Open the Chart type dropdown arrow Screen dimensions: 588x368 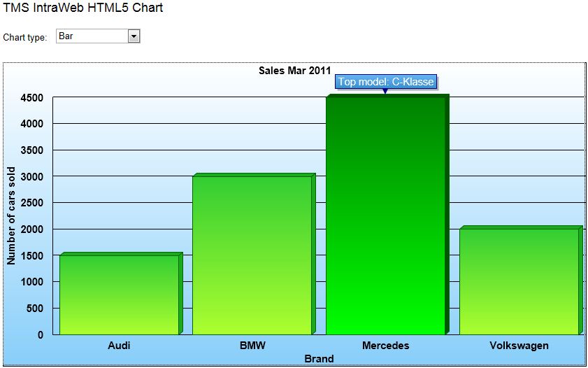pyautogui.click(x=134, y=36)
